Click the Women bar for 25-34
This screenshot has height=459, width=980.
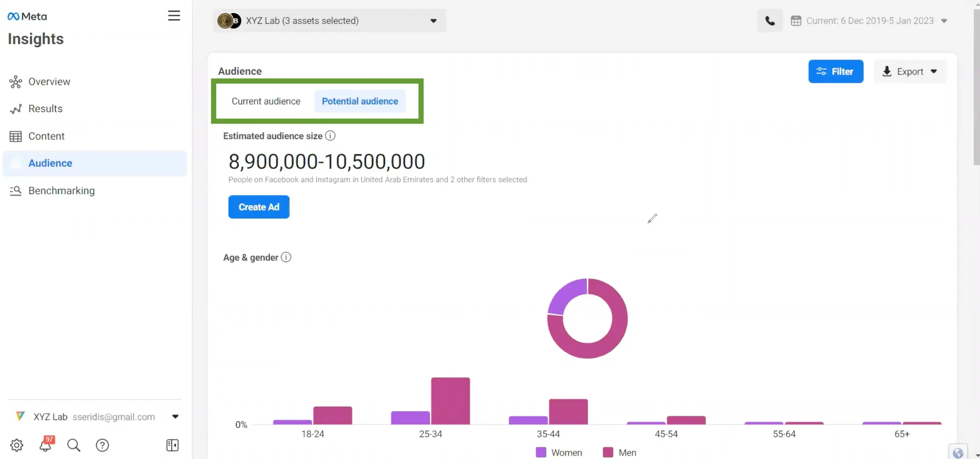coord(410,417)
